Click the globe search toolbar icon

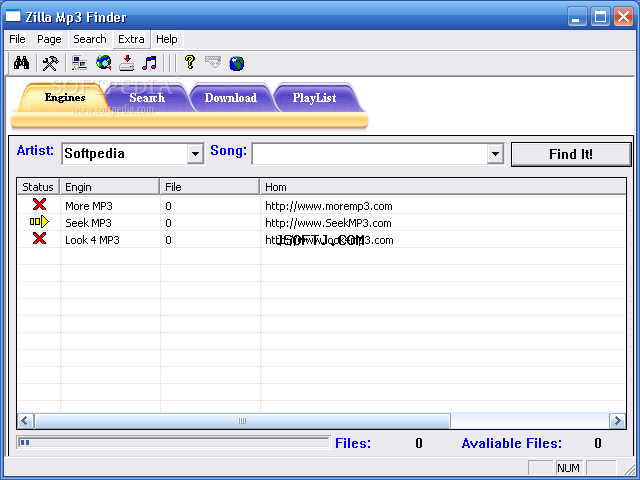coord(103,63)
